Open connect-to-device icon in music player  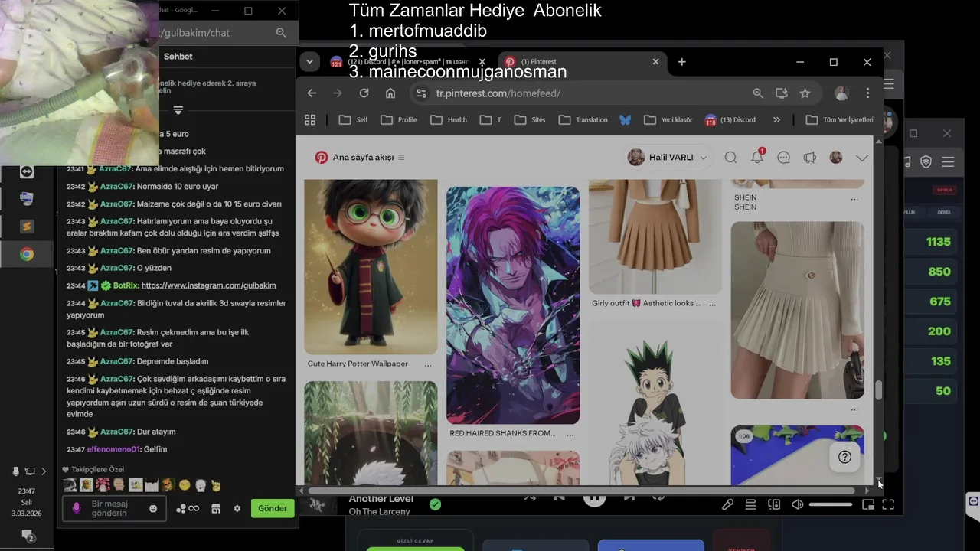(x=774, y=504)
